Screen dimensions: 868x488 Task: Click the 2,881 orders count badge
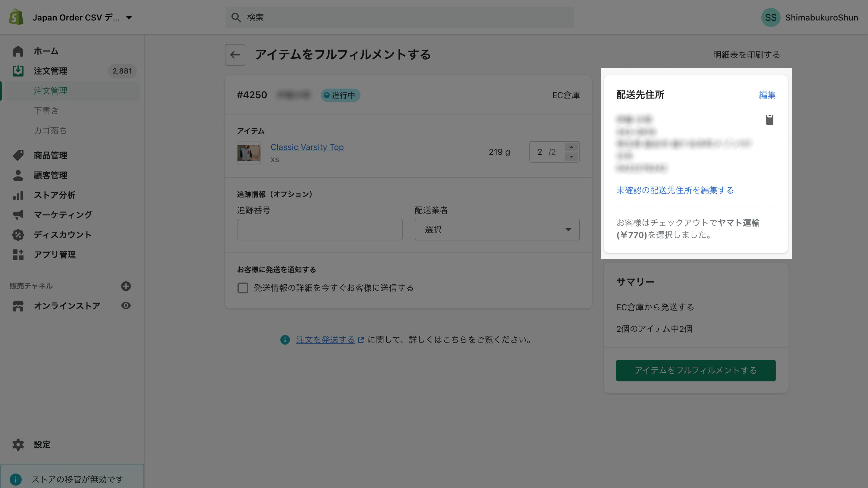(122, 71)
